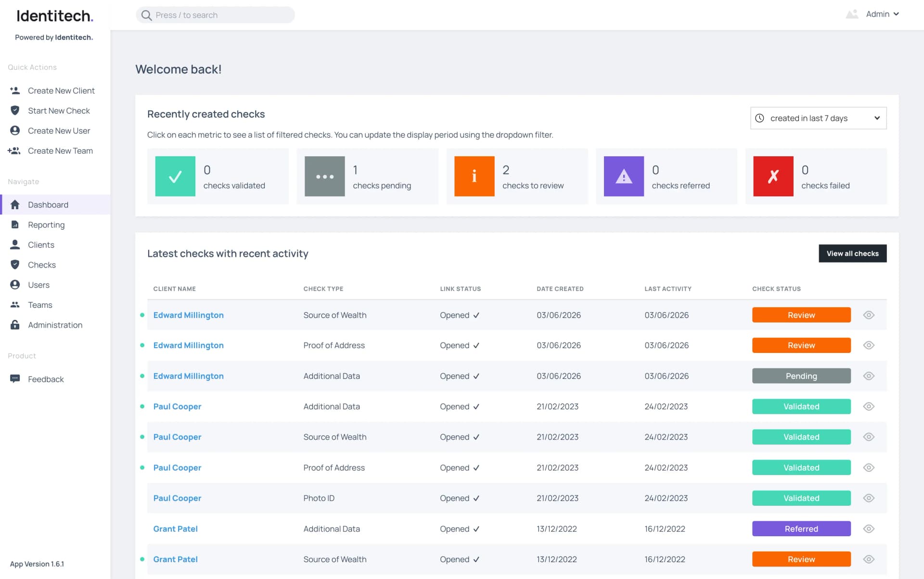
Task: Click the Identitech logo
Action: (x=54, y=16)
